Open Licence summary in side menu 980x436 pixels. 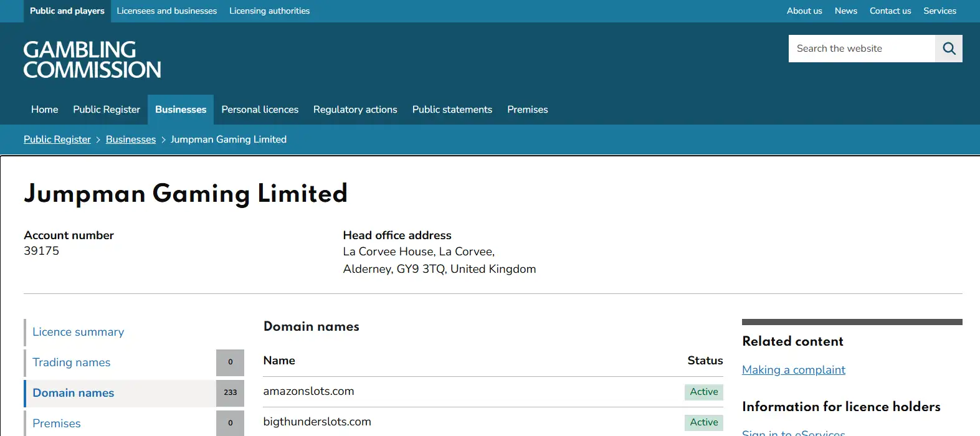click(134, 332)
